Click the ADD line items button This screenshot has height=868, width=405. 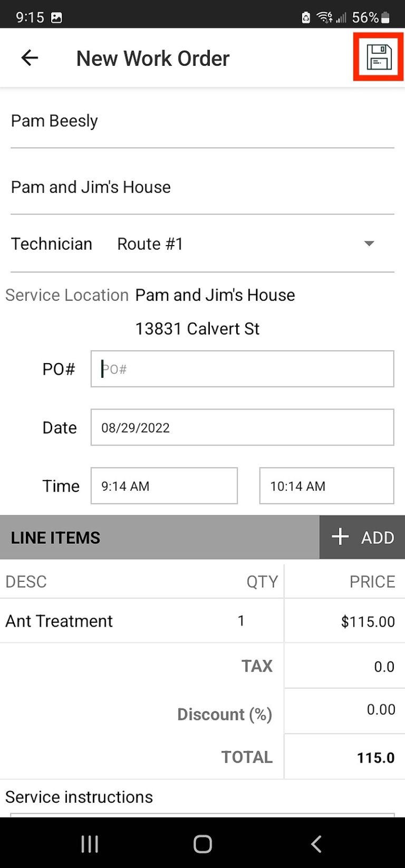pyautogui.click(x=362, y=537)
